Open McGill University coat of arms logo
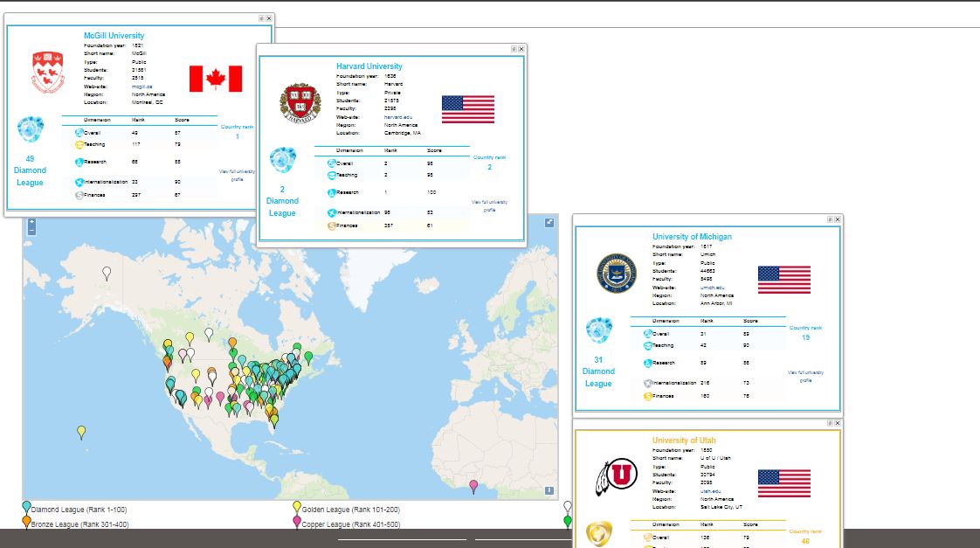The width and height of the screenshot is (980, 548). point(48,73)
